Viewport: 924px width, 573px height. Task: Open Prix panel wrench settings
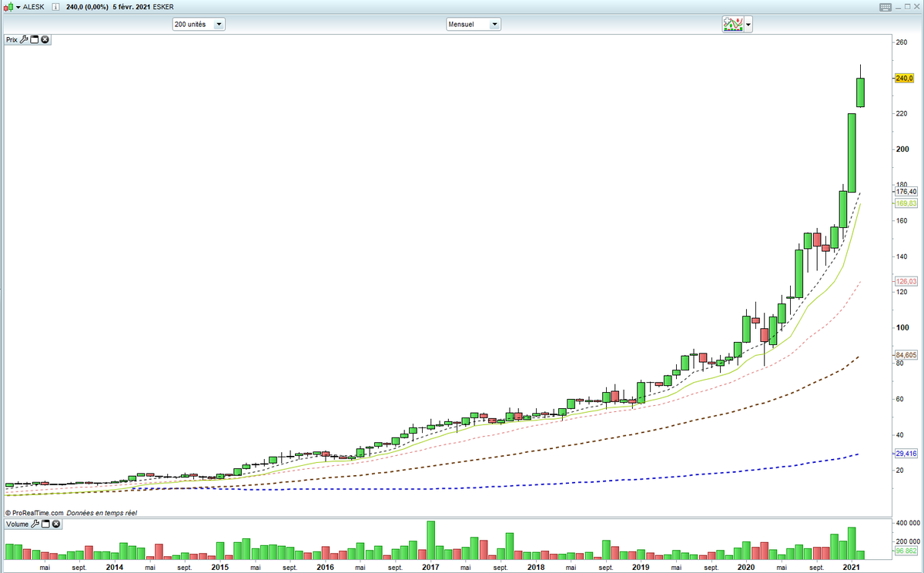(24, 39)
